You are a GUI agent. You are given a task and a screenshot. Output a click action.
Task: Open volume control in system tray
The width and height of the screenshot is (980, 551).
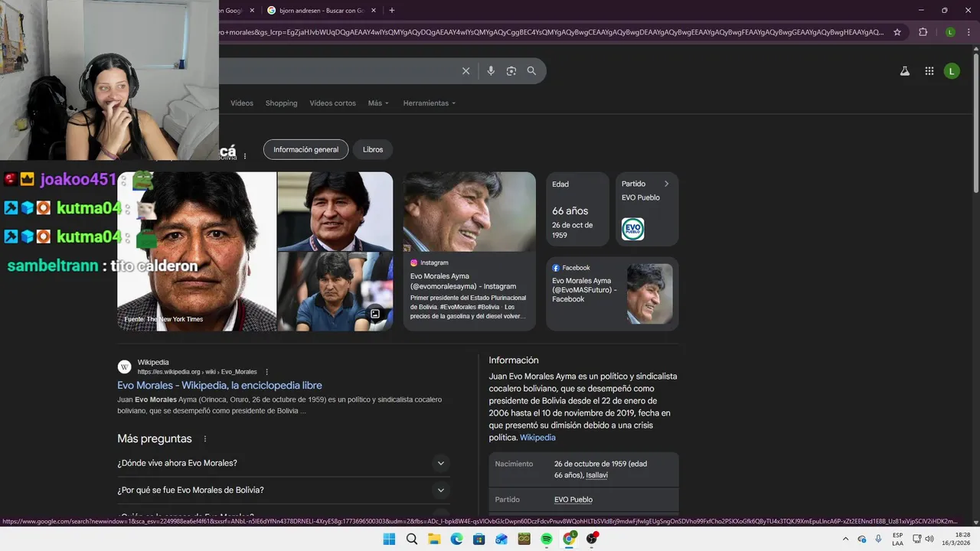(929, 539)
